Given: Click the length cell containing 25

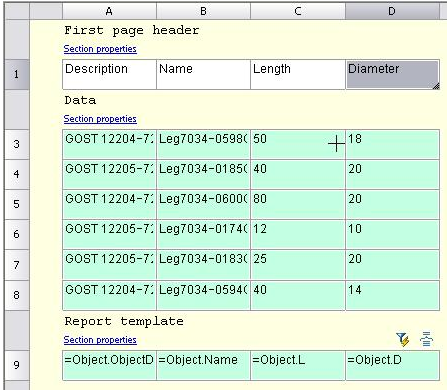Looking at the screenshot, I should tap(298, 265).
